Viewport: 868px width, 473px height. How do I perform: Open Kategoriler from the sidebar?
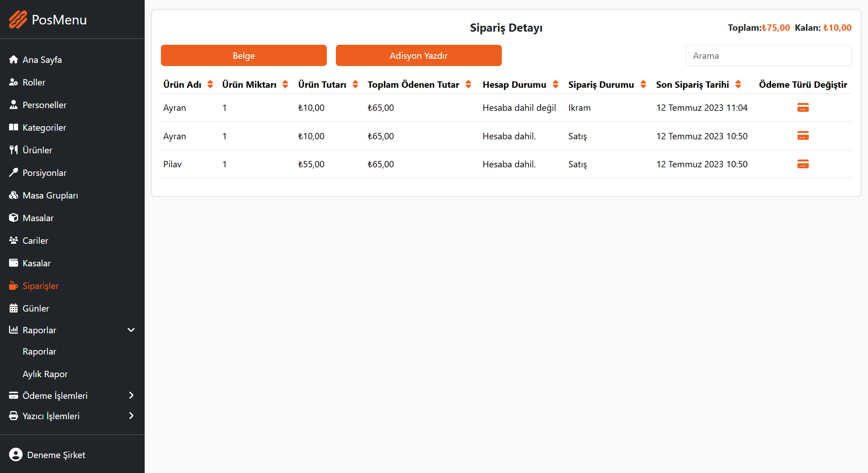tap(44, 128)
